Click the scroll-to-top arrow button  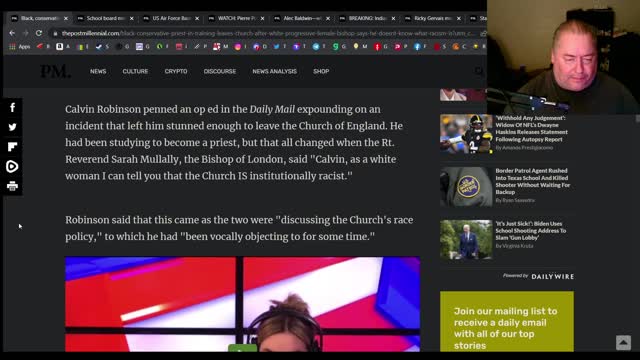click(x=623, y=342)
